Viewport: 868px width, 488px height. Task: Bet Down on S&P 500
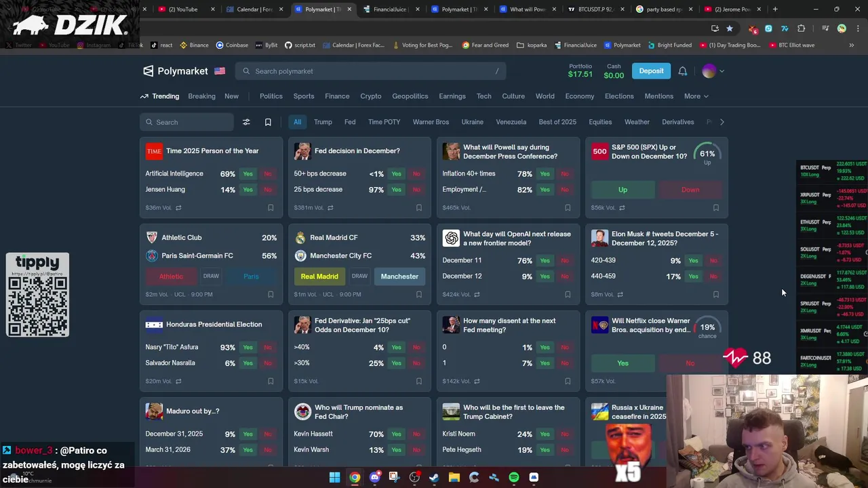(690, 190)
